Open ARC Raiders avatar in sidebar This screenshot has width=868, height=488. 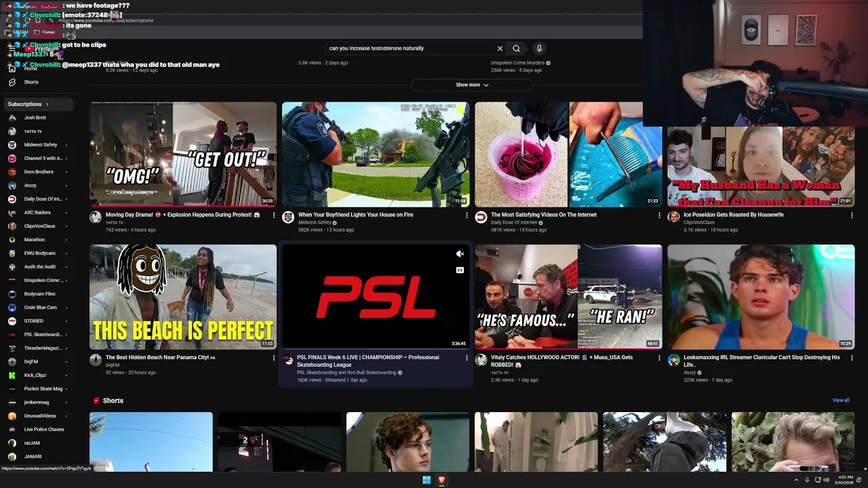pos(12,212)
